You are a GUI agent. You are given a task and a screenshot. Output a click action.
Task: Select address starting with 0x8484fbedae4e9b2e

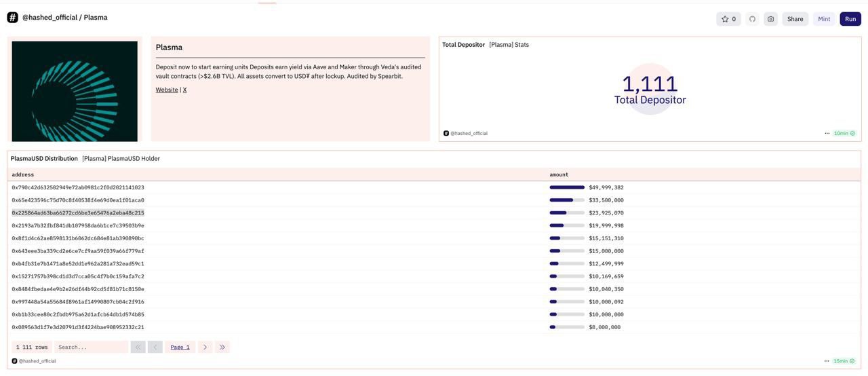[78, 289]
